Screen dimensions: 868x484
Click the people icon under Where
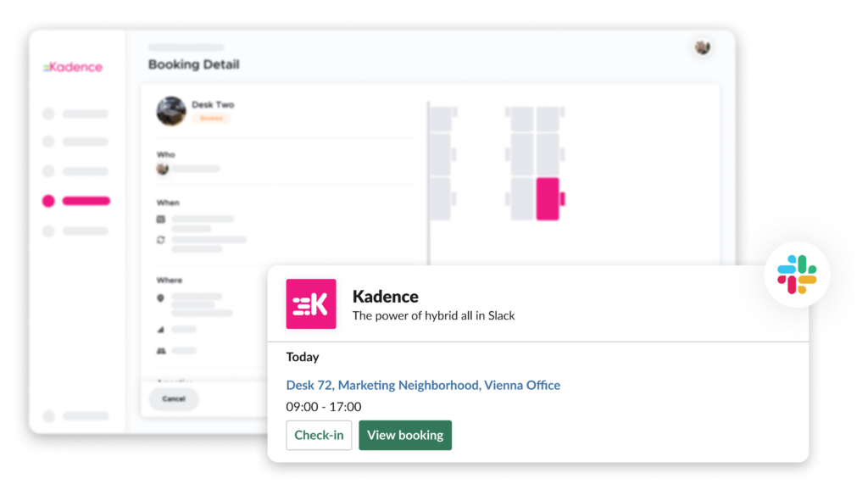[161, 351]
